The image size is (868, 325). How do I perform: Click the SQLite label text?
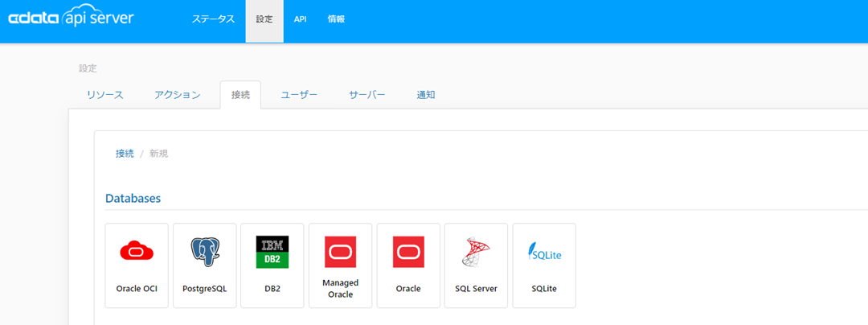(x=544, y=289)
